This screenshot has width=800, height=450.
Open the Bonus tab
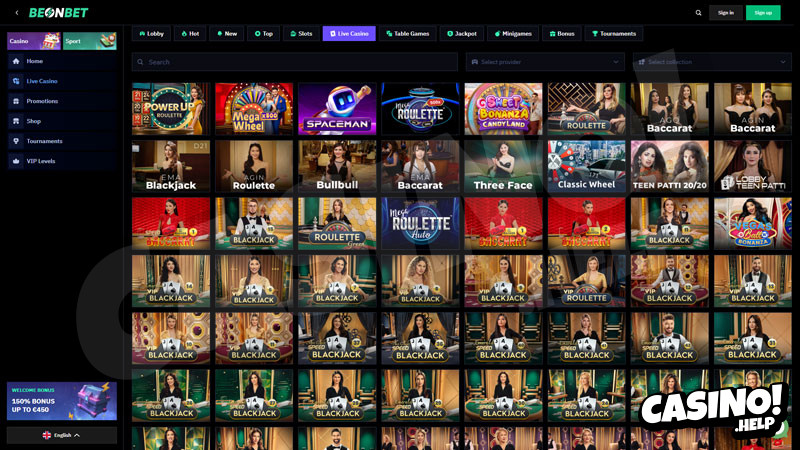562,34
